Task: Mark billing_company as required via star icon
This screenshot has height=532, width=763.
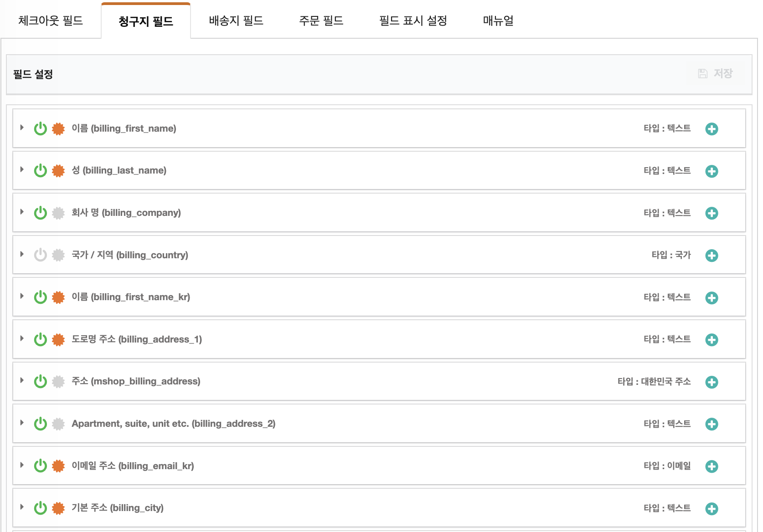Action: pos(58,213)
